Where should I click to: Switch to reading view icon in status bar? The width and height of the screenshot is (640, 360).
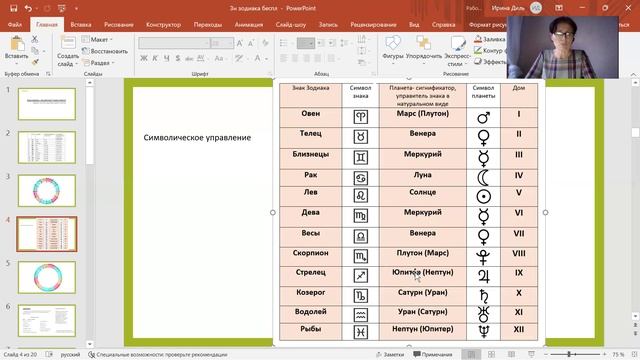click(511, 354)
